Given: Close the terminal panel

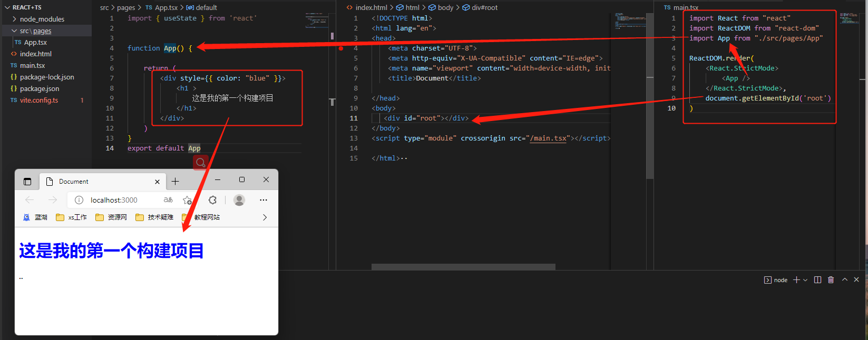Looking at the screenshot, I should pyautogui.click(x=856, y=280).
